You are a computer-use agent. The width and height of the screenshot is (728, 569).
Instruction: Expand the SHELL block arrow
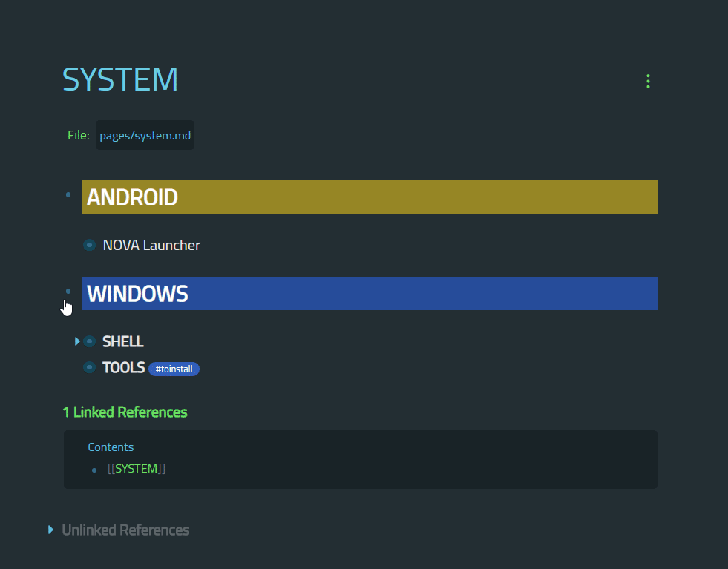point(77,341)
